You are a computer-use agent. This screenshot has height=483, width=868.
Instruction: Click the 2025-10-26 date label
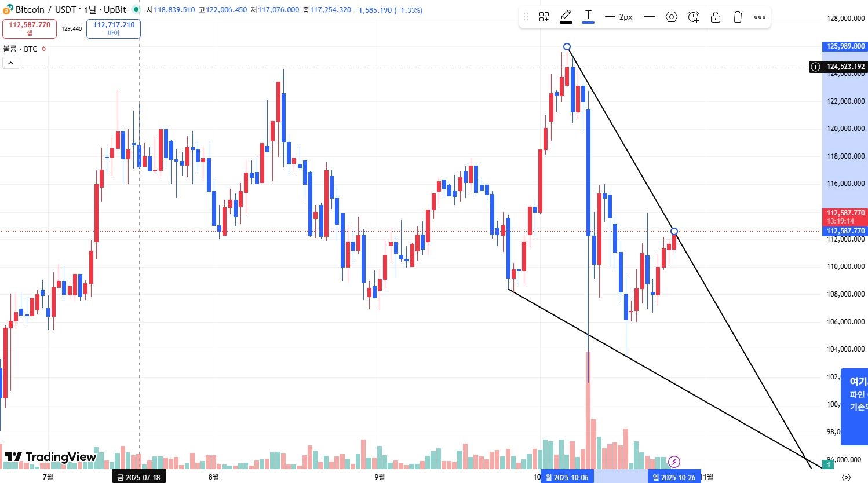coord(674,477)
